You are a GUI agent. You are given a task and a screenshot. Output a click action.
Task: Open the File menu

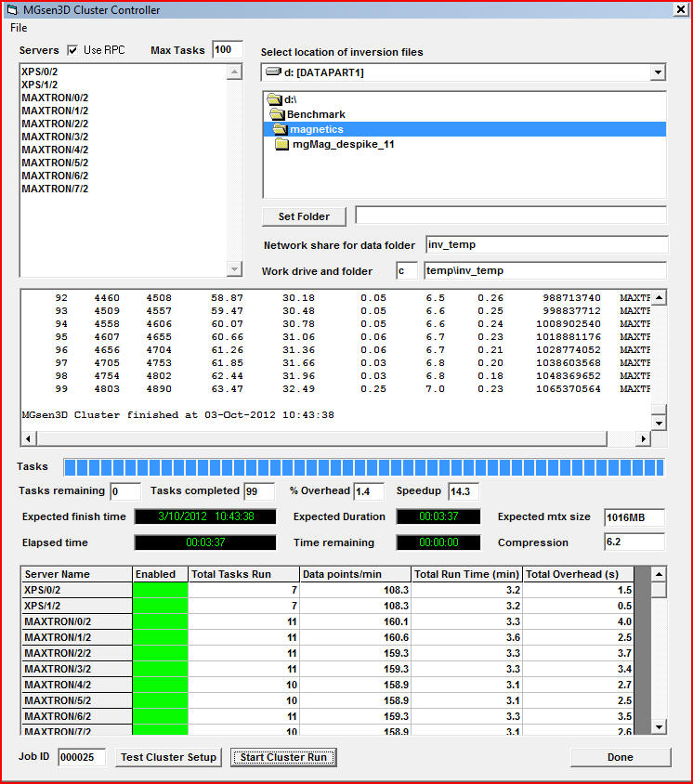coord(19,28)
